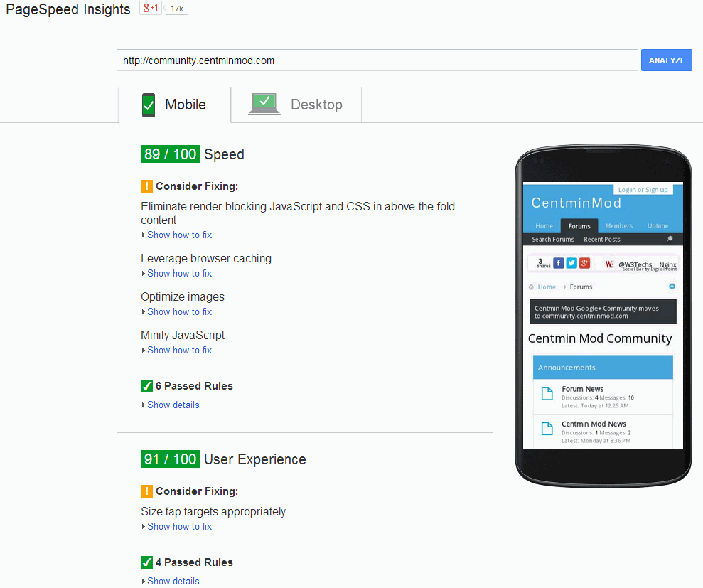Click the Centmin Mod Community heading
This screenshot has height=588, width=703.
coord(600,338)
